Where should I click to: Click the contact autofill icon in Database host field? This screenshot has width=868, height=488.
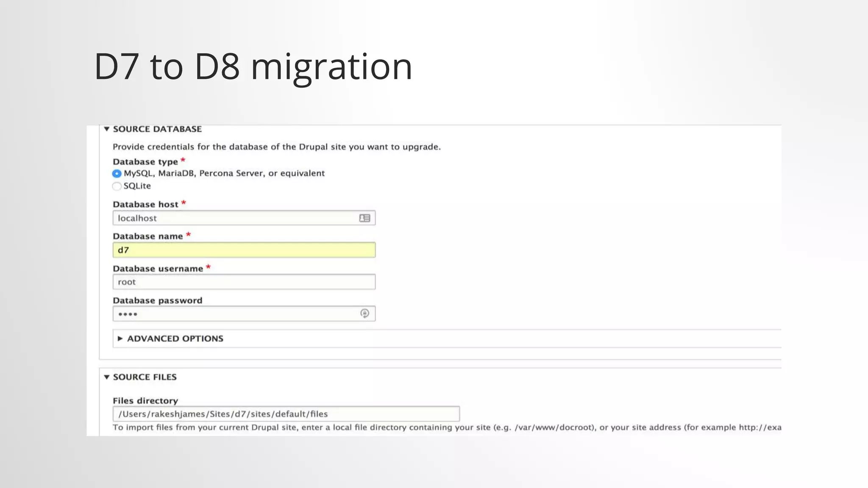[x=364, y=218]
